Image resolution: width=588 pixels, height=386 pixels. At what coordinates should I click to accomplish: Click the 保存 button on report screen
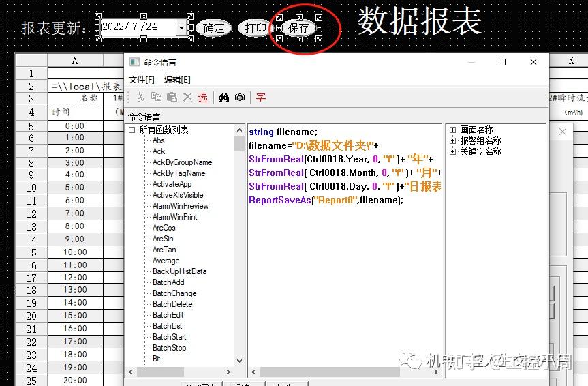[299, 28]
